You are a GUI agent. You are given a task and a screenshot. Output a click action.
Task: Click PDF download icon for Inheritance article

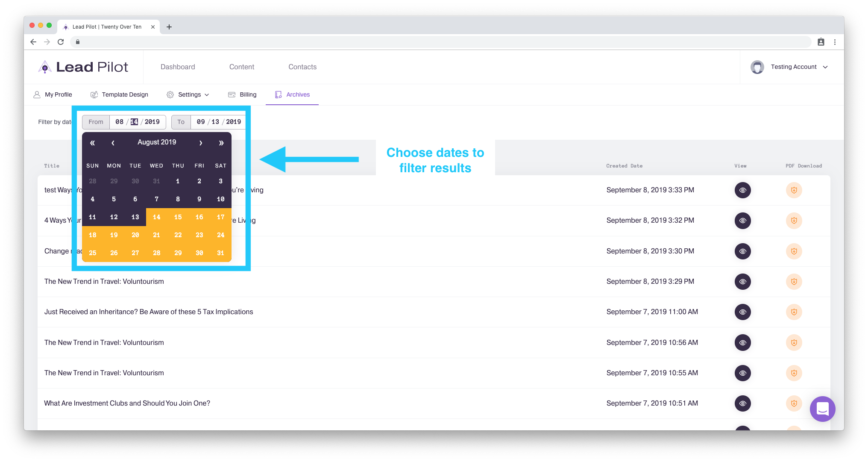tap(794, 312)
